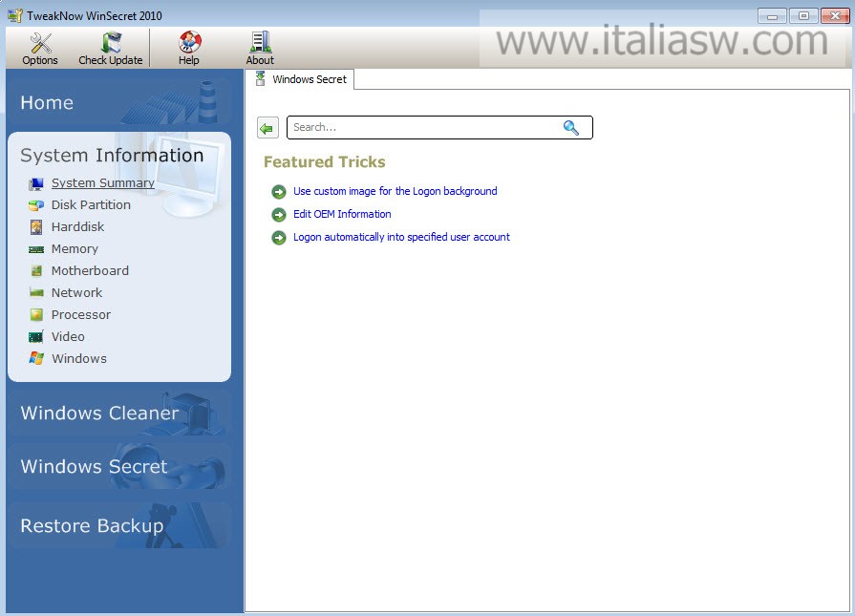
Task: Open Processor information
Action: click(81, 314)
